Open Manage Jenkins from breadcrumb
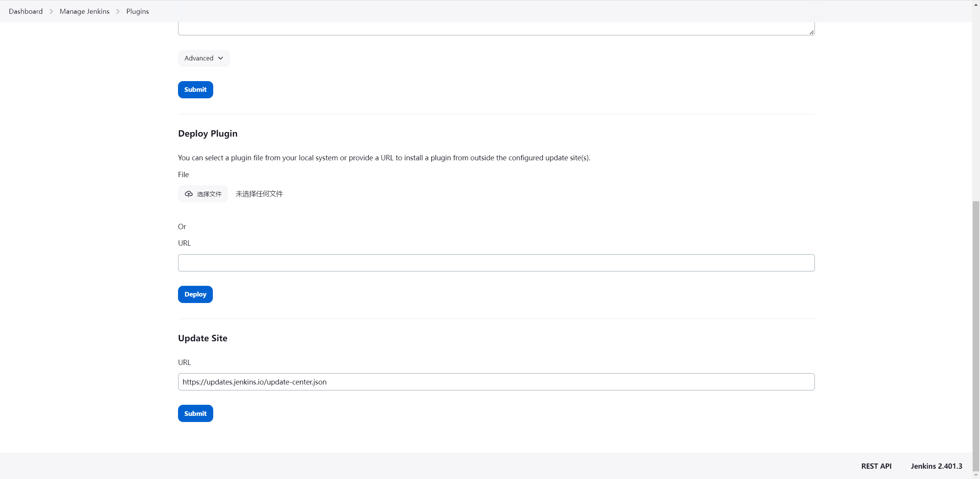 point(84,11)
